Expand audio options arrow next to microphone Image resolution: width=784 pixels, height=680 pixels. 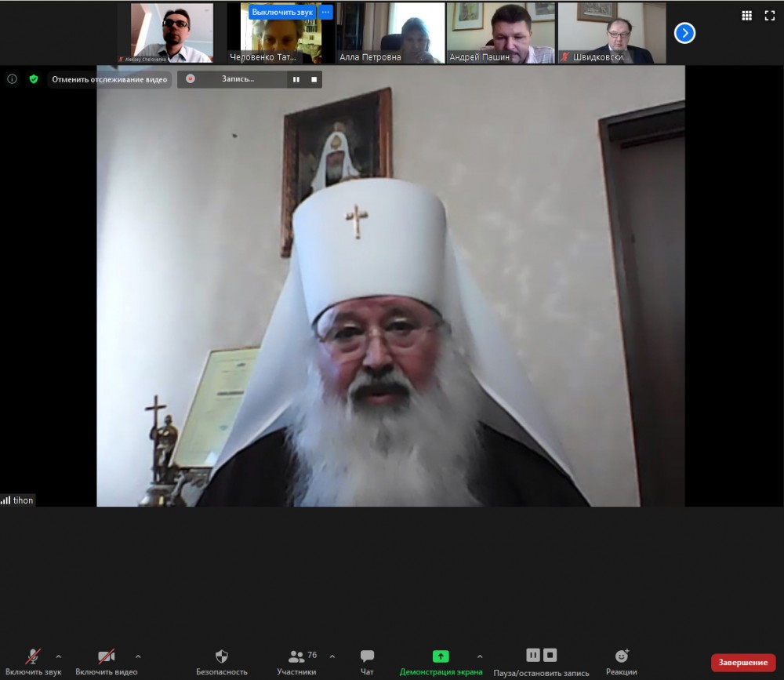59,656
